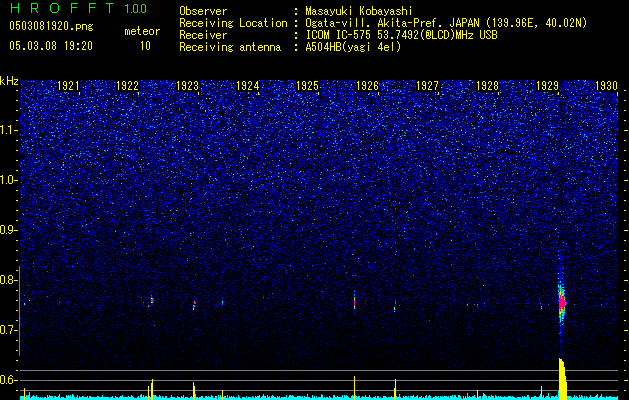
Task: Click the 1928 time axis marker
Action: pyautogui.click(x=487, y=86)
